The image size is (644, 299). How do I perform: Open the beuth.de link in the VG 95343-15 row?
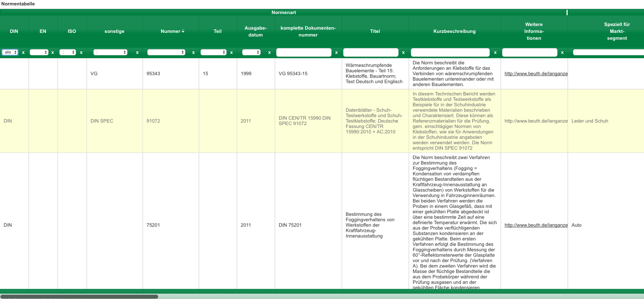536,74
